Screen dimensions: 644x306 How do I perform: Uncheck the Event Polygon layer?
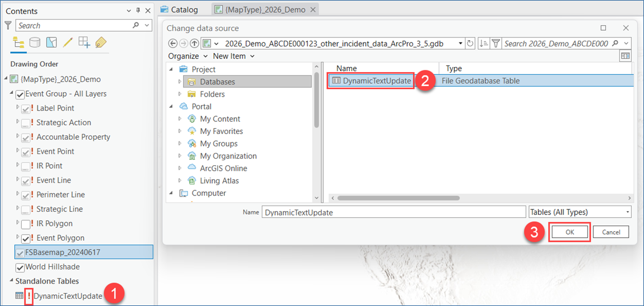(x=26, y=238)
